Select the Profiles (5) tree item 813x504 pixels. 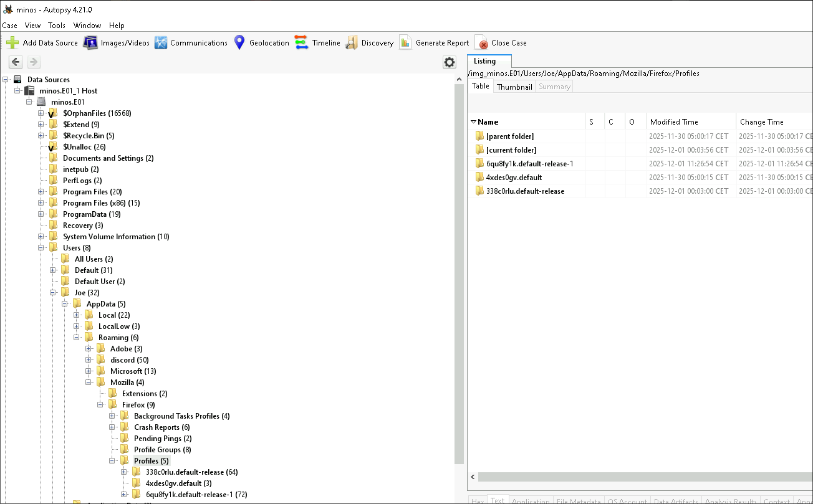click(x=151, y=461)
